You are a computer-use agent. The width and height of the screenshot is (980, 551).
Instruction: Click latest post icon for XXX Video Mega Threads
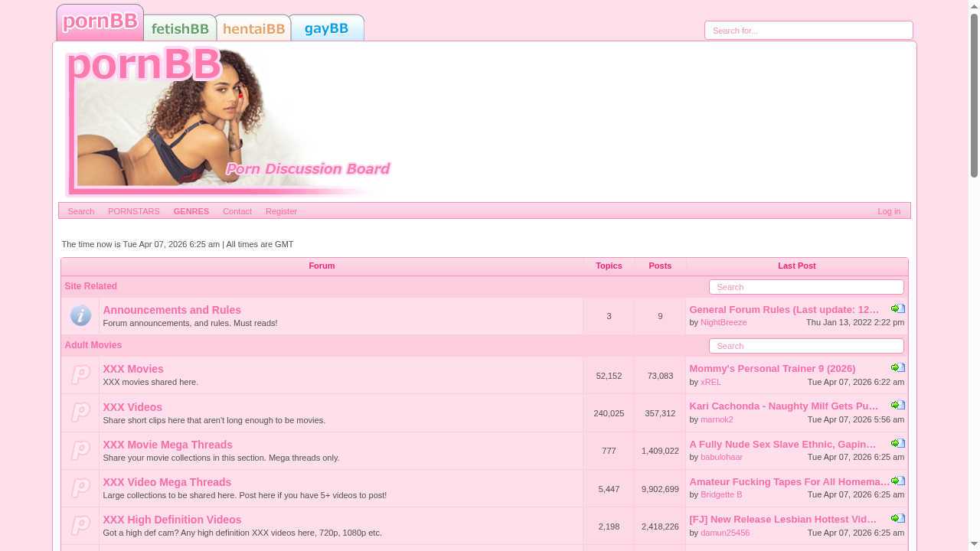point(898,481)
